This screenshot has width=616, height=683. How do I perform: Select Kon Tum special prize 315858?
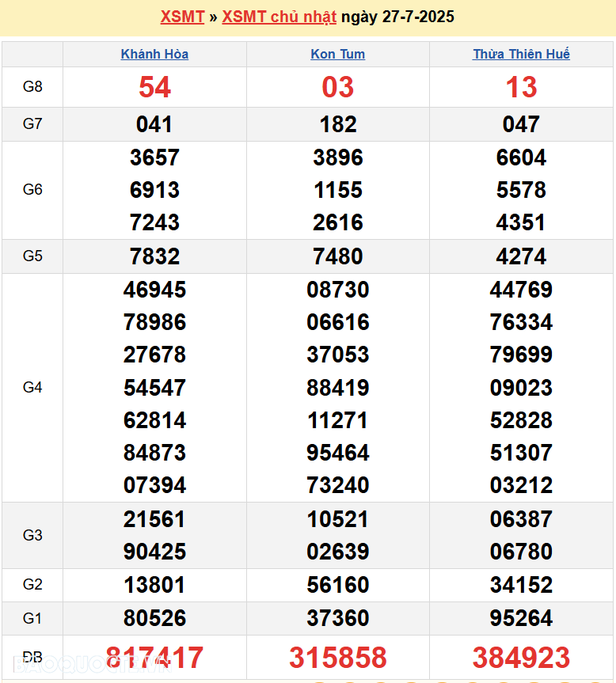(x=338, y=658)
